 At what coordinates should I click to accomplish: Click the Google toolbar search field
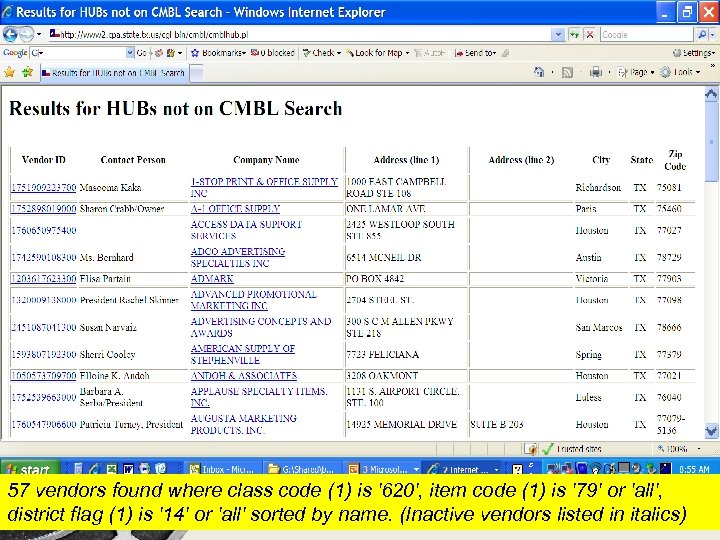(78, 53)
